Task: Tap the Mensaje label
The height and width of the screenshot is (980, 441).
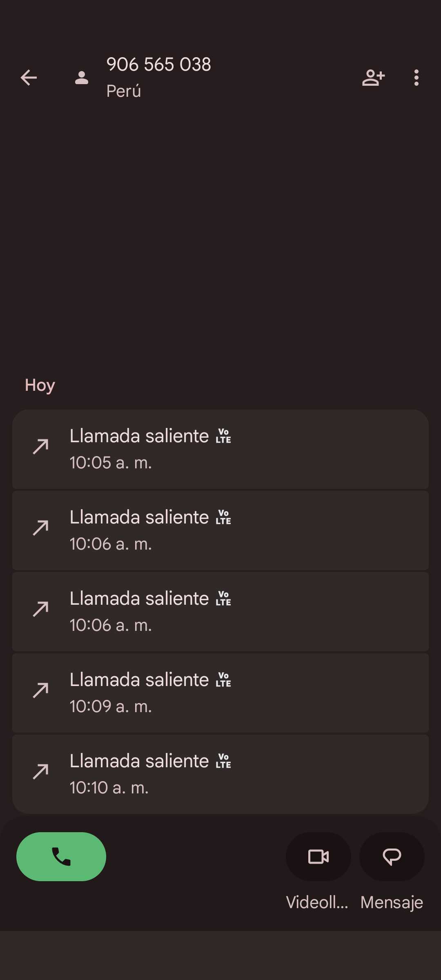Action: pyautogui.click(x=392, y=902)
